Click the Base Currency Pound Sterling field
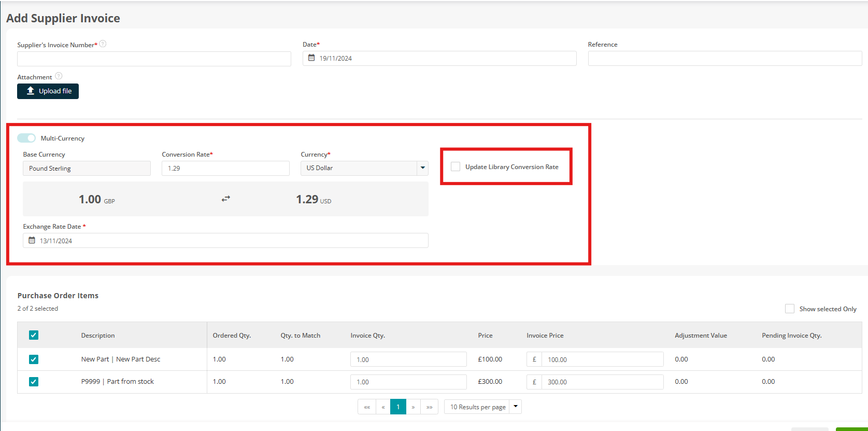The height and width of the screenshot is (431, 868). (x=87, y=168)
